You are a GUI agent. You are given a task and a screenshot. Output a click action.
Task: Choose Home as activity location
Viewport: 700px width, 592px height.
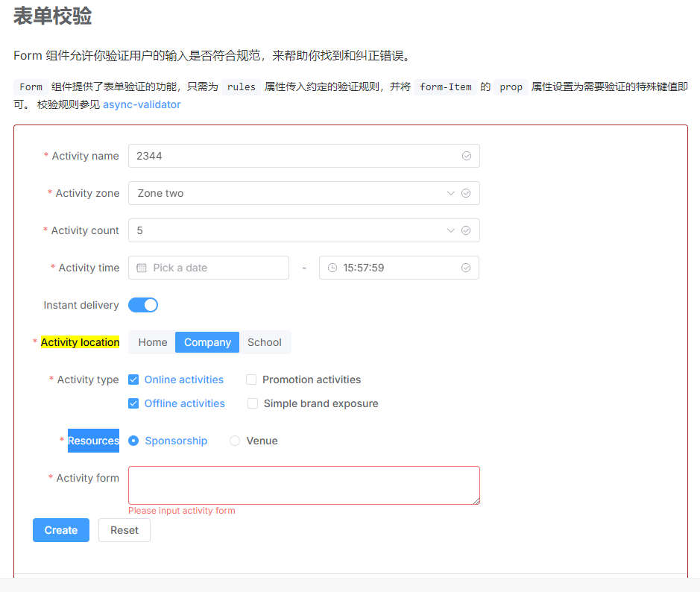[153, 342]
